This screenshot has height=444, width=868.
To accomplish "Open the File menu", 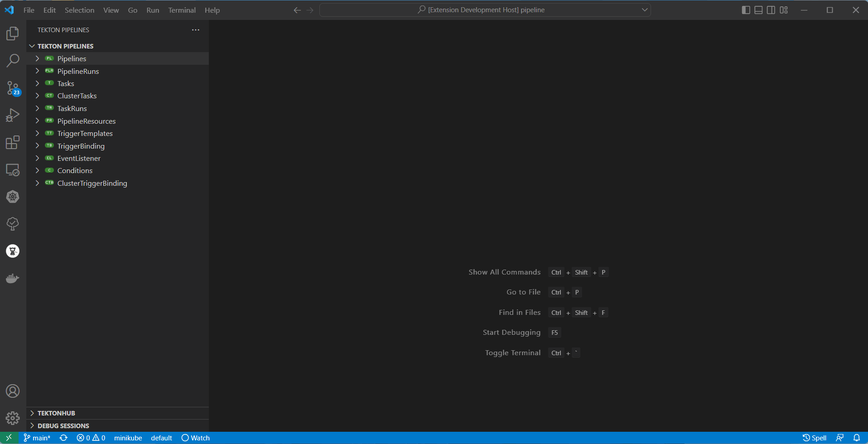I will 29,10.
